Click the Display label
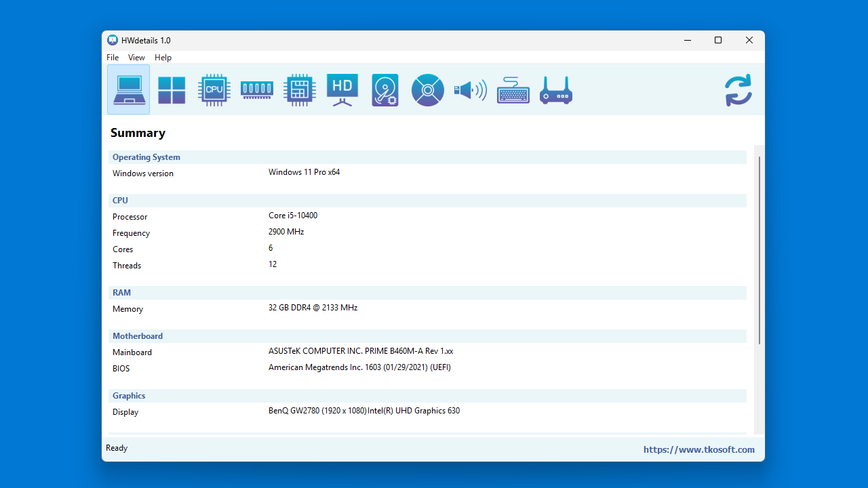The image size is (868, 488). click(125, 412)
